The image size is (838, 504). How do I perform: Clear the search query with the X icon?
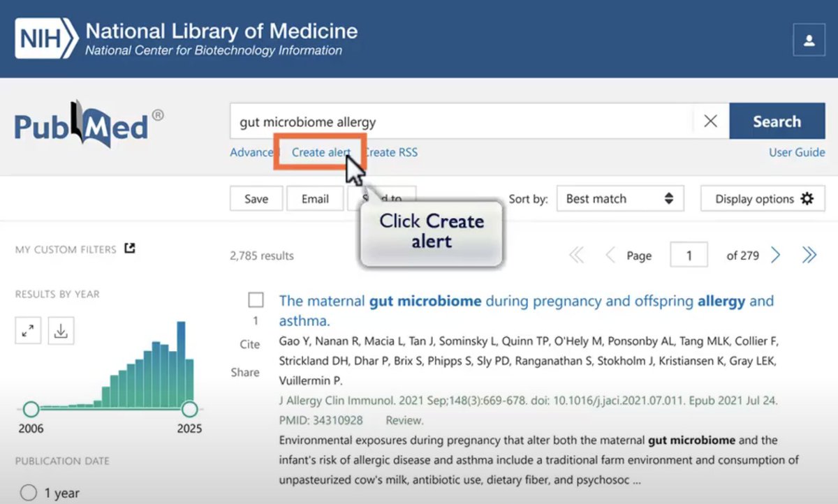(x=710, y=121)
